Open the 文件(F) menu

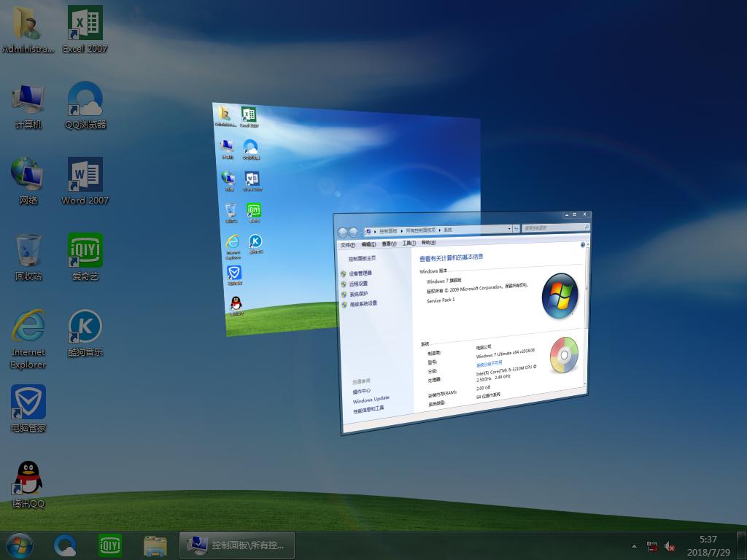(348, 244)
